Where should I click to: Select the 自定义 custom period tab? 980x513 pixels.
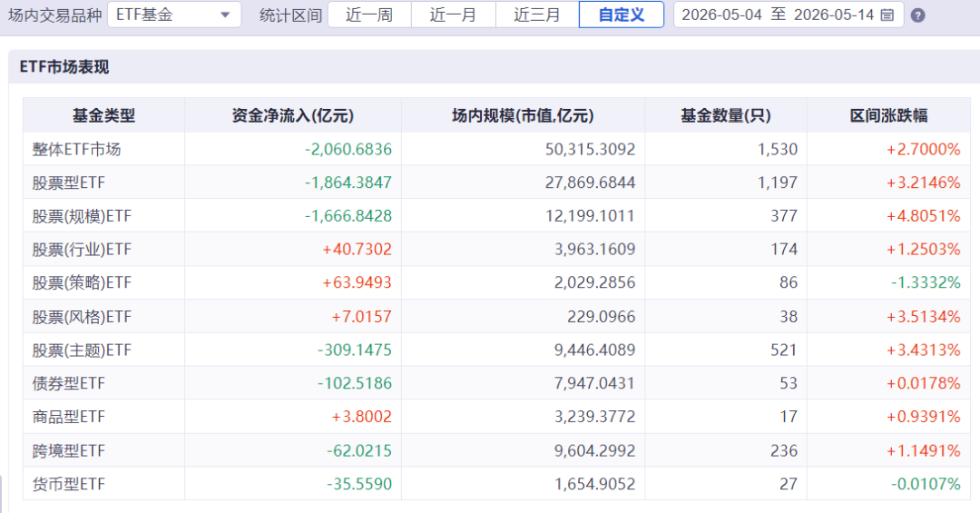pos(622,15)
